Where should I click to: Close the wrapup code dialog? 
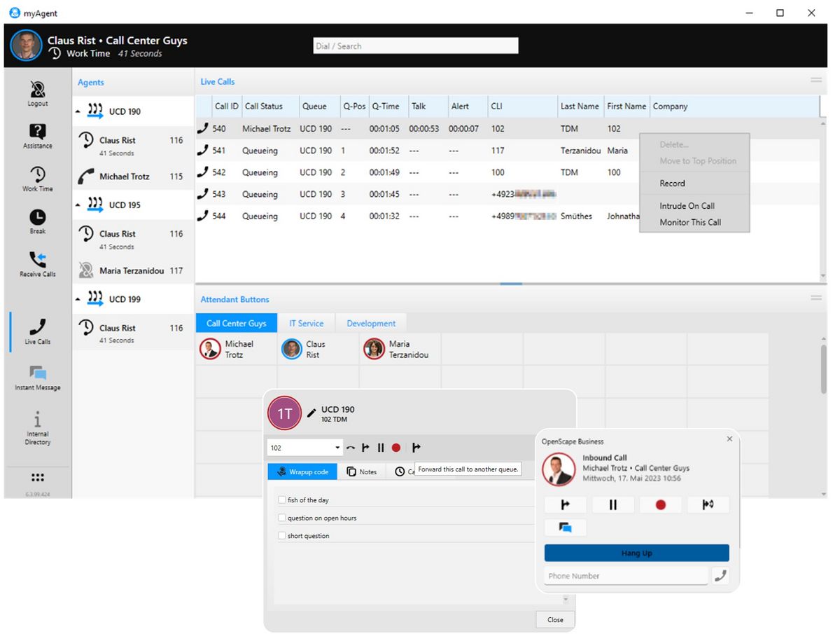pos(554,619)
